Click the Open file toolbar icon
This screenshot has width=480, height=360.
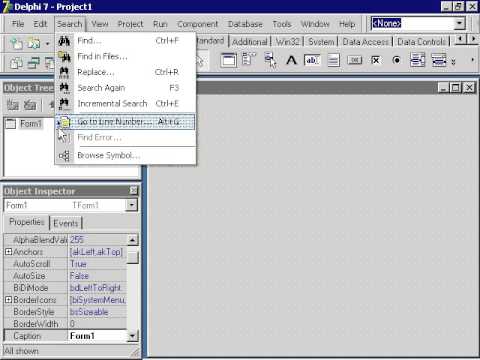[34, 43]
